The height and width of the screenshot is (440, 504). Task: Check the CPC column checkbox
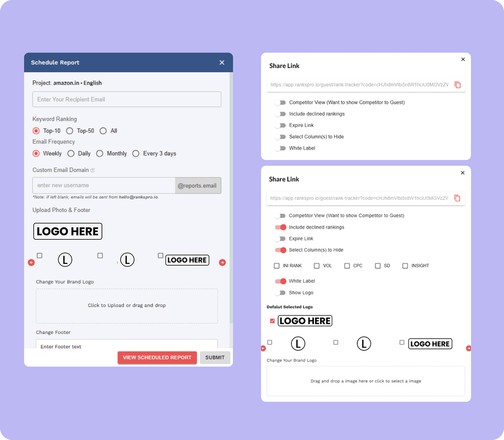click(x=347, y=266)
